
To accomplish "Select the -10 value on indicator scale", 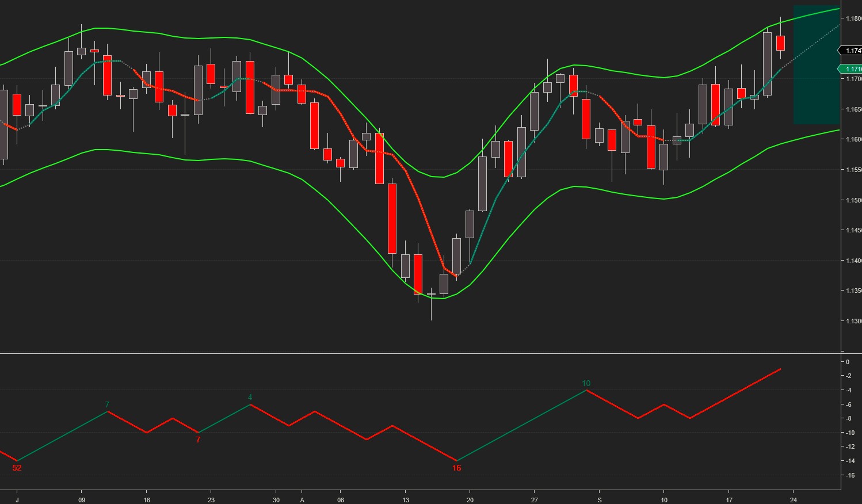I will (850, 433).
